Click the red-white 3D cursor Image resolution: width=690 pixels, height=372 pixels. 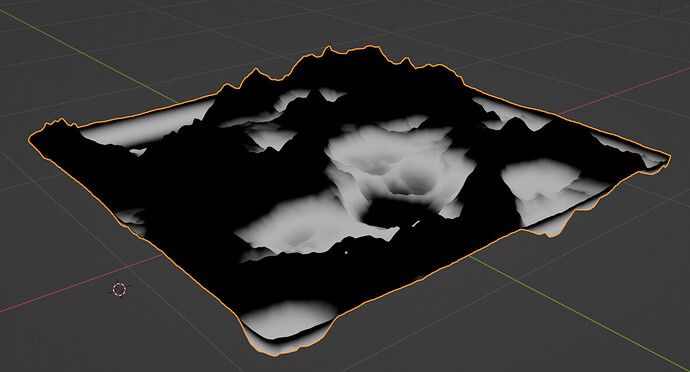coord(119,289)
